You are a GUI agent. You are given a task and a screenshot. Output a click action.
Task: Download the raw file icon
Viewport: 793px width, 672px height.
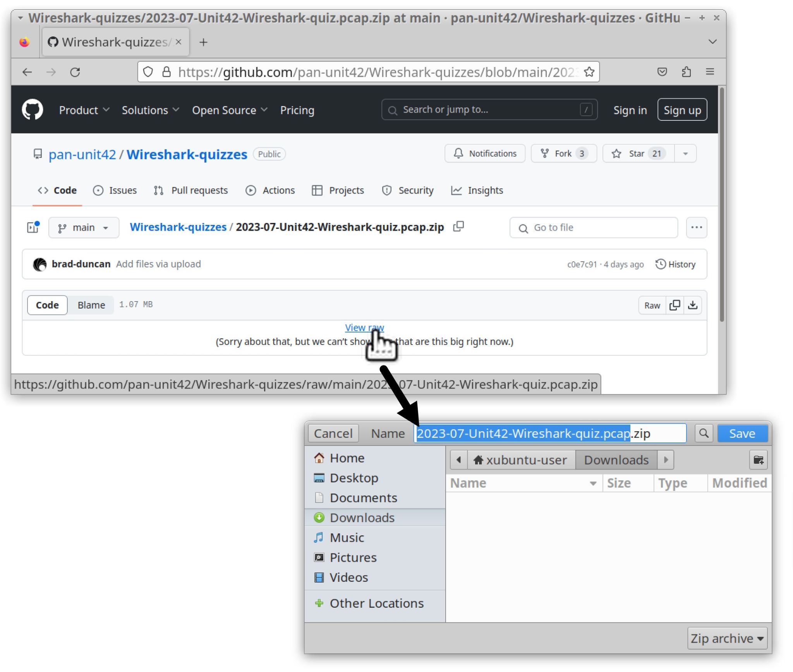(x=693, y=305)
